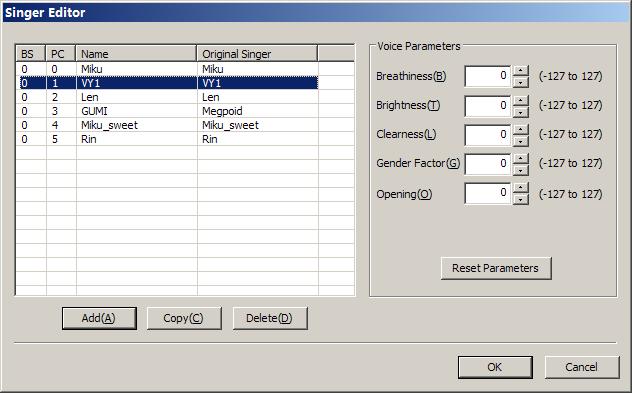Click the Gender Factor(G) label
The width and height of the screenshot is (632, 393).
point(418,163)
